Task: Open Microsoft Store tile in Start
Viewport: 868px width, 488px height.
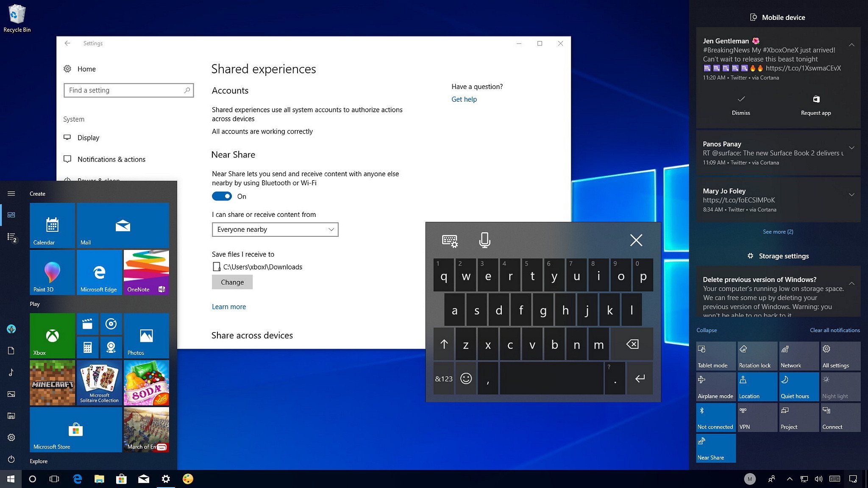Action: click(x=75, y=430)
